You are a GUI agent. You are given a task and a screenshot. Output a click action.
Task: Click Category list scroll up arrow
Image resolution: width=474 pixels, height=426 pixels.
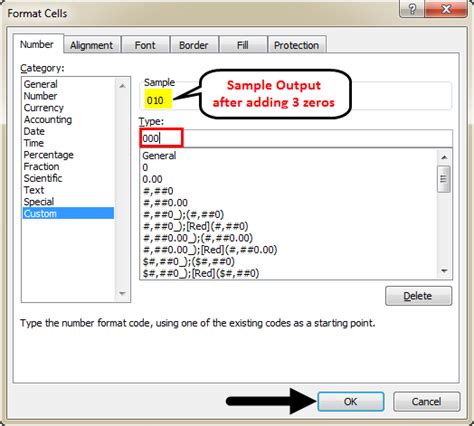122,86
